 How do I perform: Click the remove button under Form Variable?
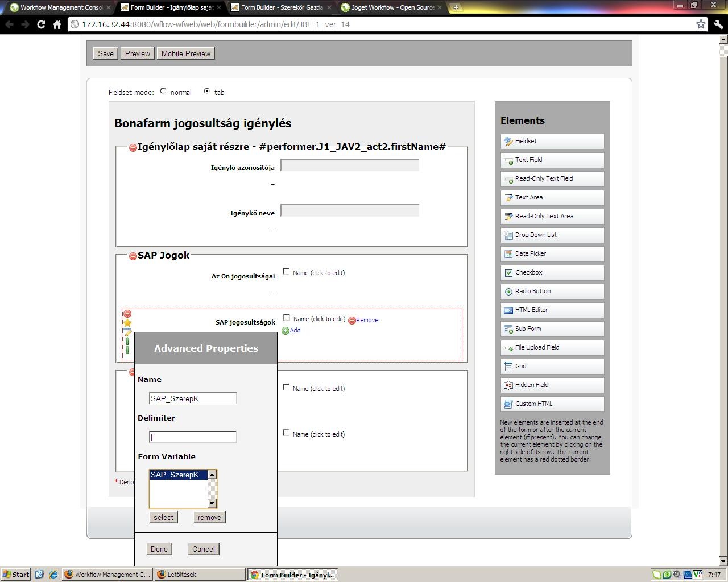(209, 517)
